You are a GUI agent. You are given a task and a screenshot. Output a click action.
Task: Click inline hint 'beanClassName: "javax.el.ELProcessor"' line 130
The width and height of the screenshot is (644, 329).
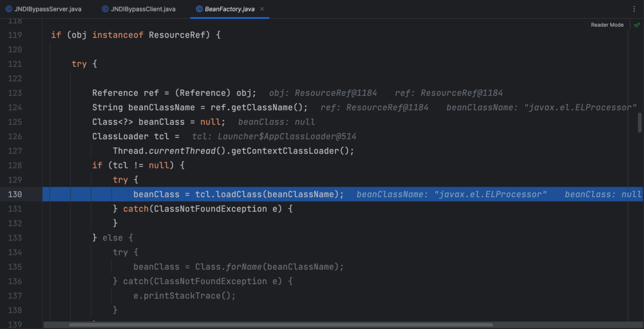[452, 194]
